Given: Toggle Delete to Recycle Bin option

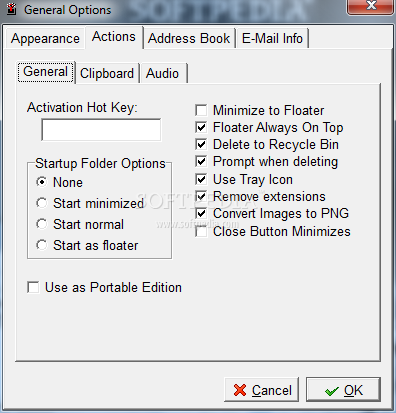Looking at the screenshot, I should pos(201,144).
